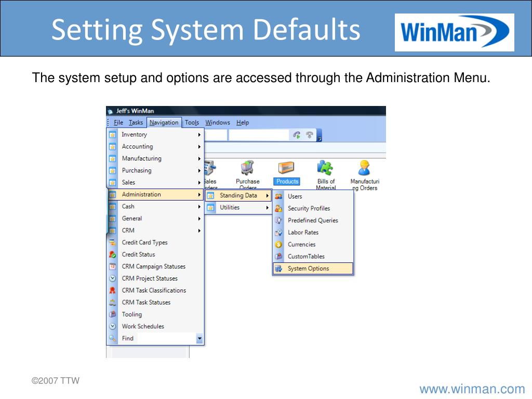The image size is (532, 399).
Task: Open the File menu
Action: (x=118, y=123)
